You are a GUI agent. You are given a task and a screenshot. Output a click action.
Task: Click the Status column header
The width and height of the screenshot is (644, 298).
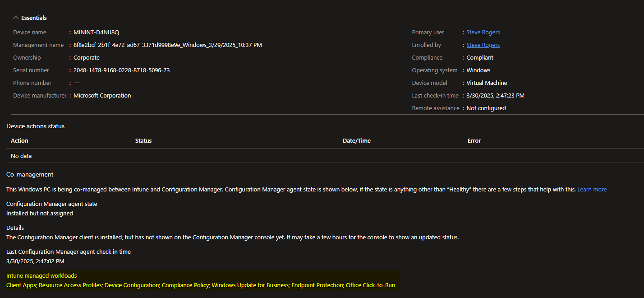pos(143,141)
